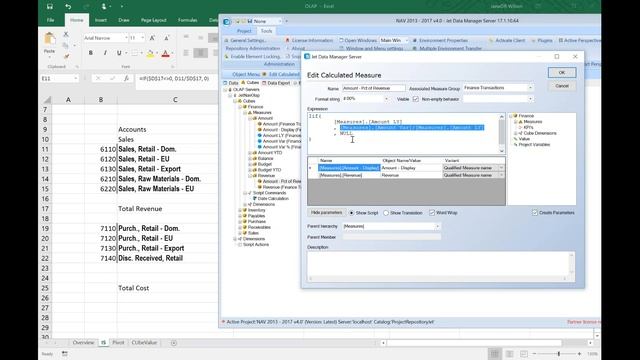Open the Non-empty behavior dropdown

[530, 99]
